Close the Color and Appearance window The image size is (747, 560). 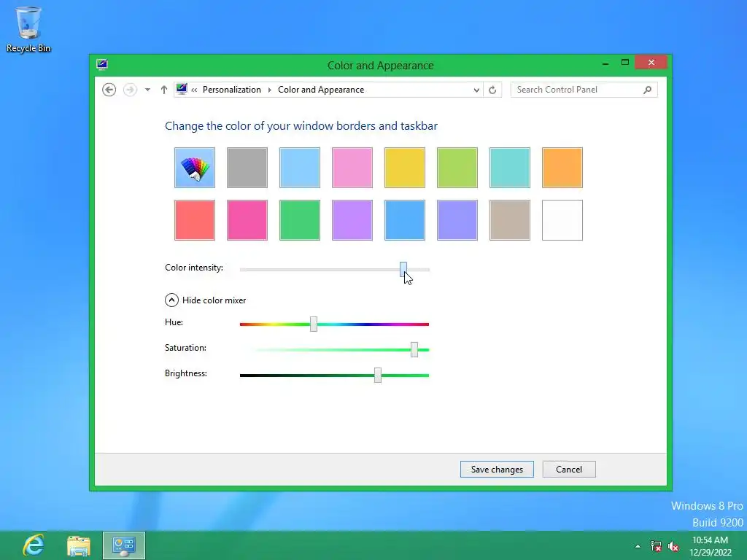(651, 63)
